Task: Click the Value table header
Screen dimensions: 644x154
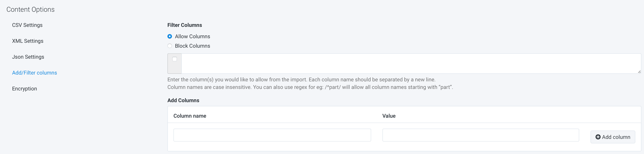Action: pos(389,116)
